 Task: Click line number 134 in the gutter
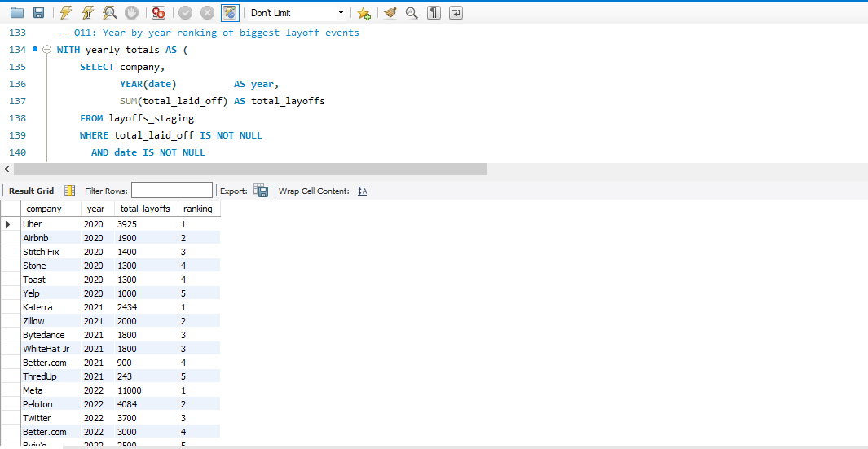pyautogui.click(x=18, y=50)
